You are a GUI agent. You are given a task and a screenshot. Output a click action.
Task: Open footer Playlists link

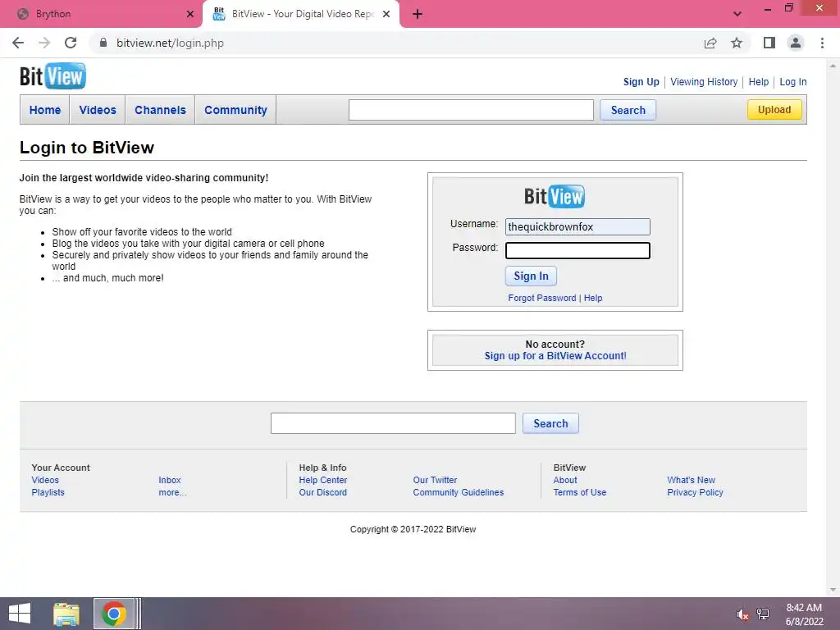tap(48, 492)
